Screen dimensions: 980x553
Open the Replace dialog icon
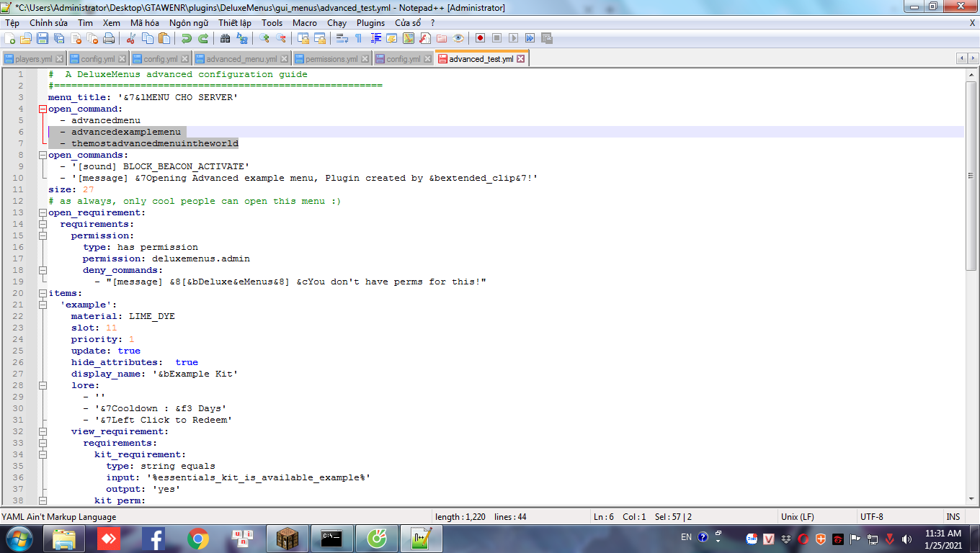pos(242,38)
